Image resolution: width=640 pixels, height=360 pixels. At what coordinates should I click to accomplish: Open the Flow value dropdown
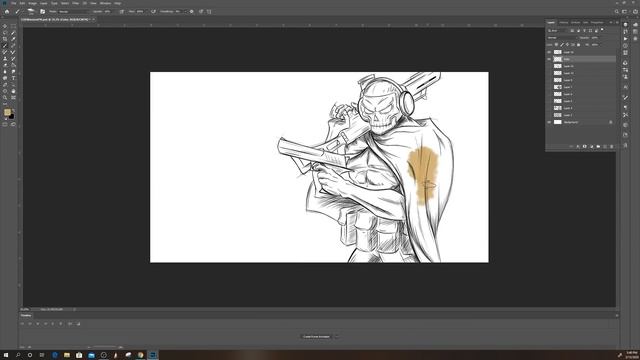pos(146,11)
